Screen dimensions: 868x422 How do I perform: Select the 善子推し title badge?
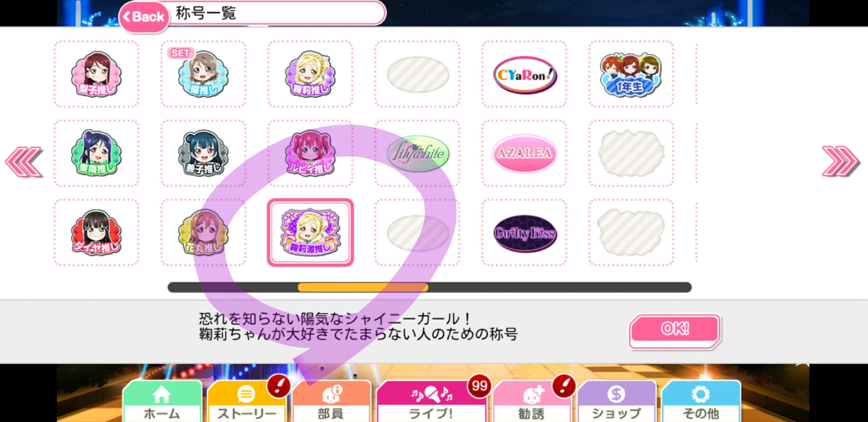203,153
